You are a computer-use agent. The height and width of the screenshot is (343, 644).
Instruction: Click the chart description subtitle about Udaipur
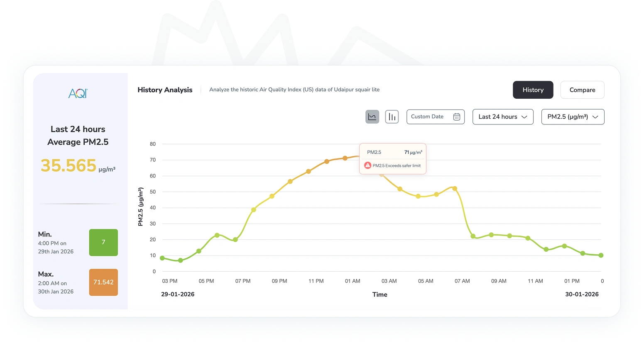click(x=294, y=90)
